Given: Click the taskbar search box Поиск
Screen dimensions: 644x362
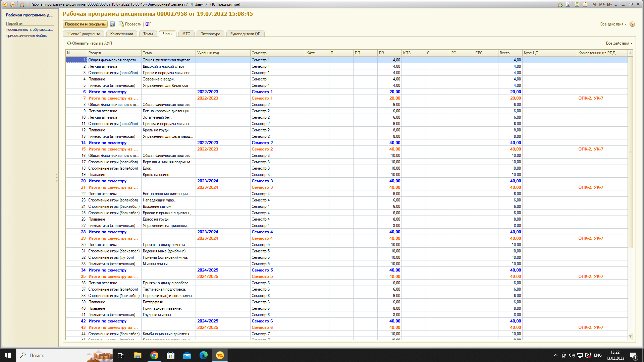Looking at the screenshot, I should pyautogui.click(x=64, y=355).
